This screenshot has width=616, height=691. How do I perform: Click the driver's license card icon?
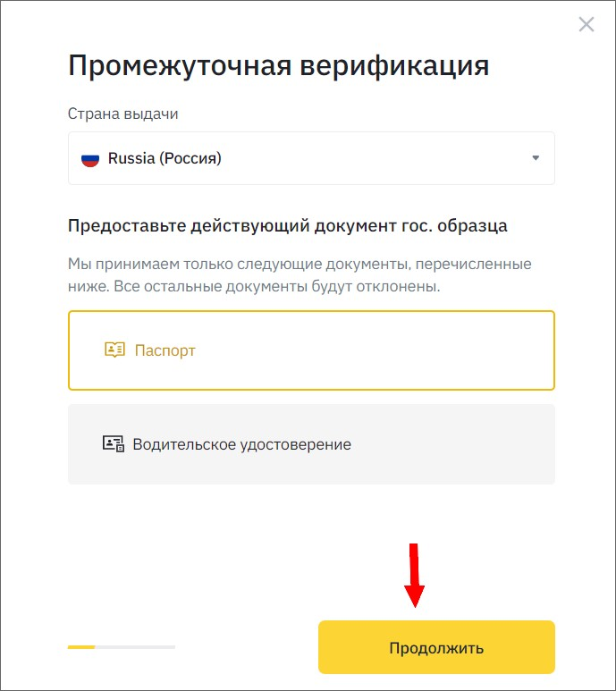coord(114,443)
